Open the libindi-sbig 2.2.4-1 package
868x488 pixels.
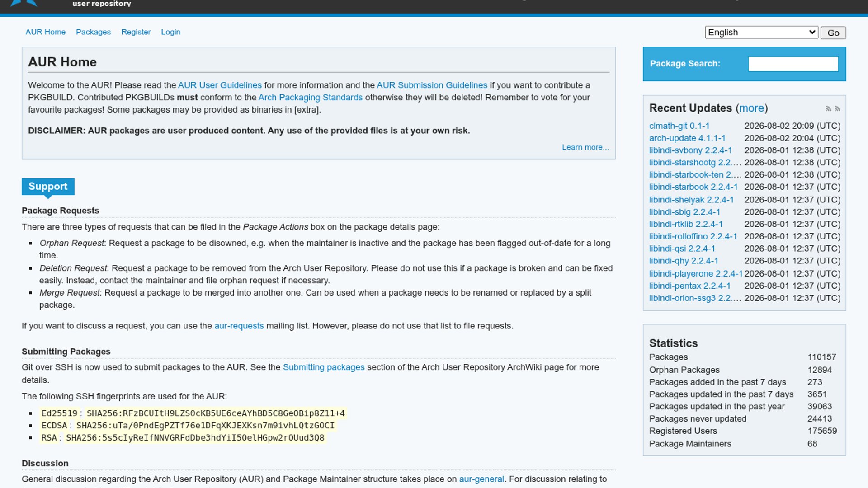pos(684,212)
